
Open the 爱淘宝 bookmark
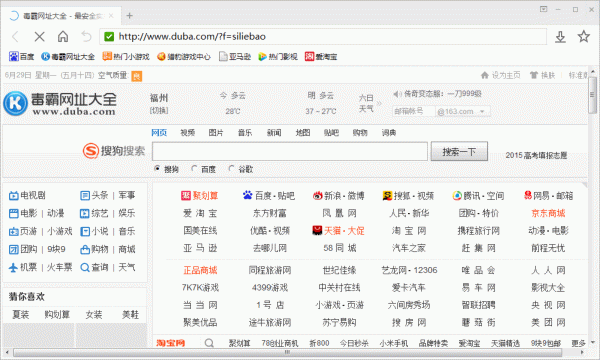click(x=321, y=57)
